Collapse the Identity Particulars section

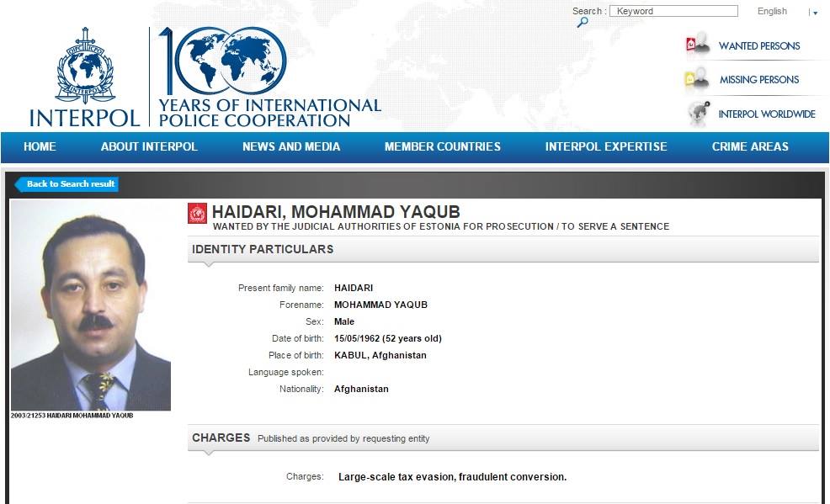(x=503, y=249)
